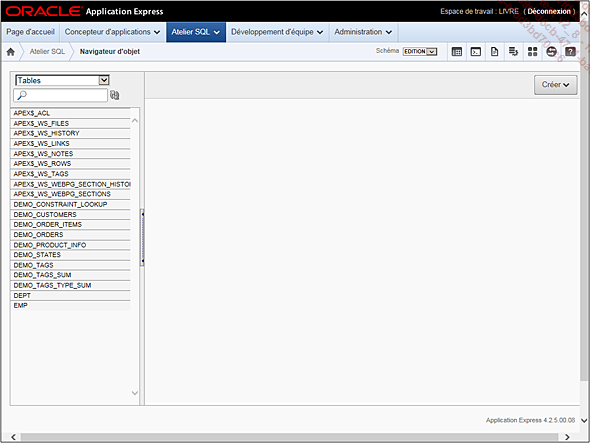Select the DEMO_PRODUCT_INFO table
This screenshot has width=590, height=443.
[70, 245]
